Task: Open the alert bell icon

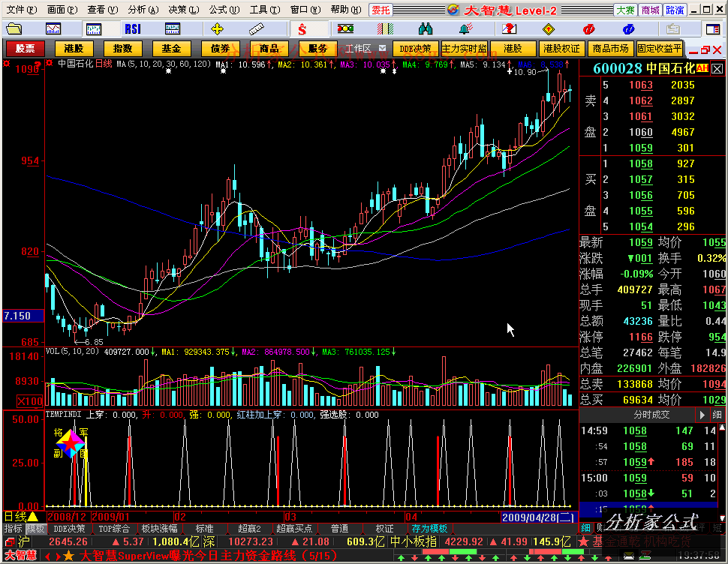Action: pos(465,29)
